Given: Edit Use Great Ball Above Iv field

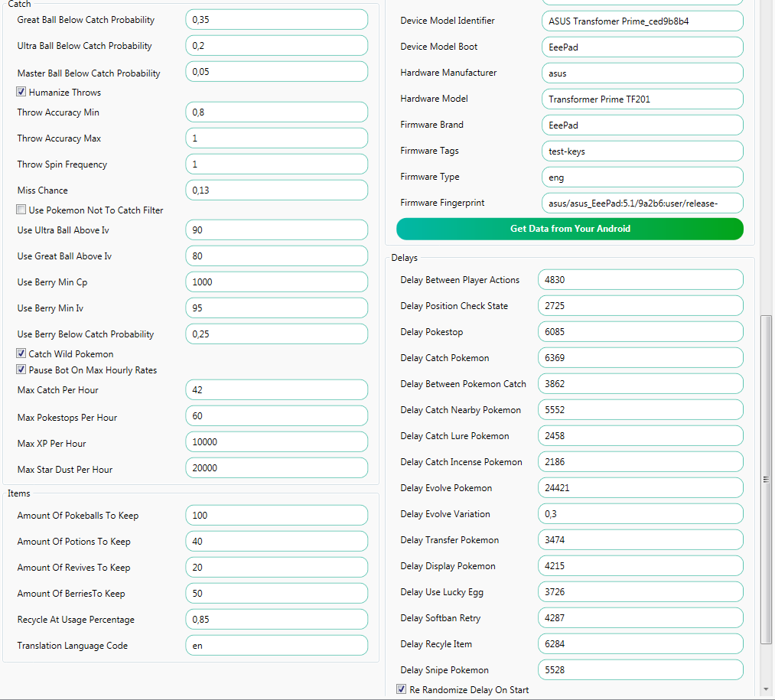Looking at the screenshot, I should (x=277, y=256).
